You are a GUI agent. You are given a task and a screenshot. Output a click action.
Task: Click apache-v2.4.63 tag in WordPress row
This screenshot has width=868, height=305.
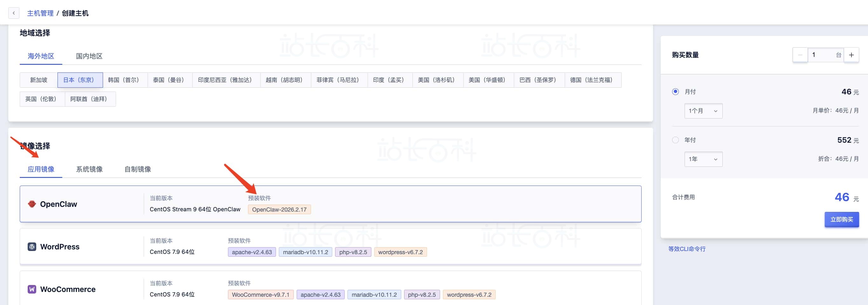click(x=252, y=252)
